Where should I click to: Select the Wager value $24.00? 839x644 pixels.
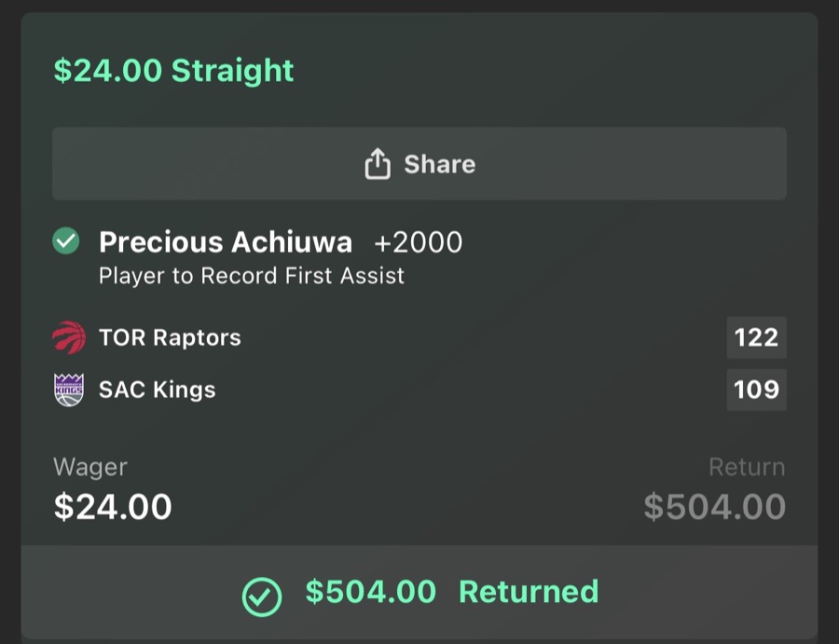[x=112, y=506]
